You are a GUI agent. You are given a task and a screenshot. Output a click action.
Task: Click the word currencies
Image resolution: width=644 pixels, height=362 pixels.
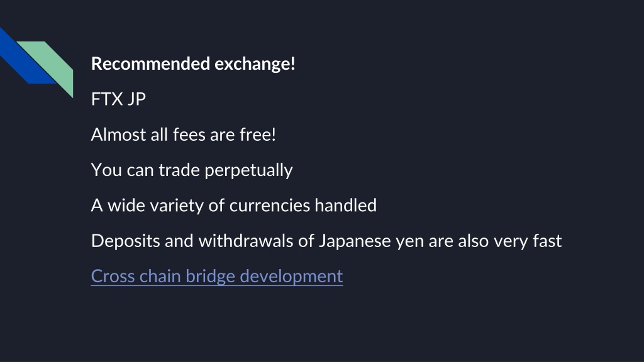coord(269,206)
